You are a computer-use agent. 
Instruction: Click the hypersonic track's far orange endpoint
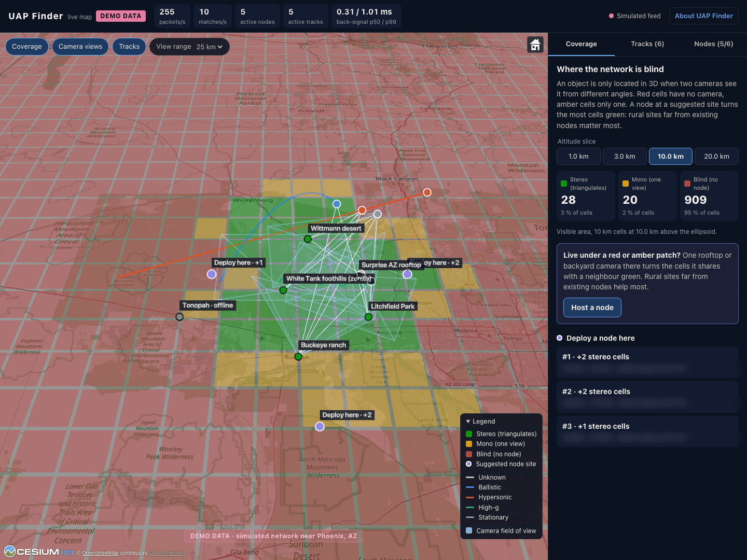pos(427,192)
